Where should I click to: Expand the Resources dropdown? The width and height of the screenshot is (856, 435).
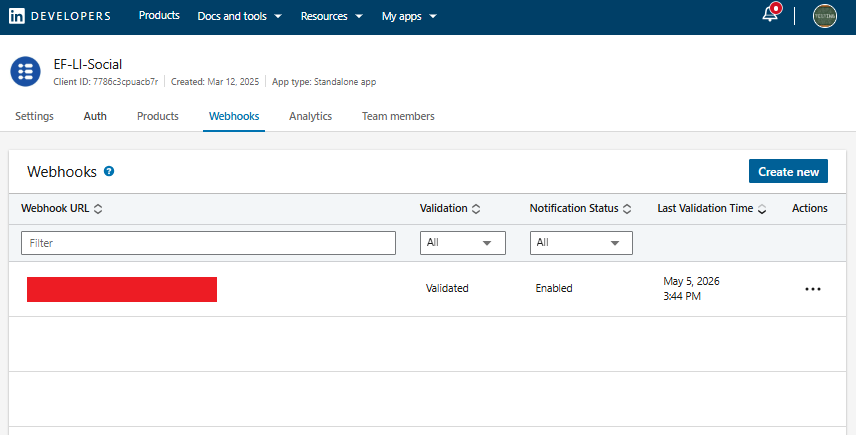331,16
